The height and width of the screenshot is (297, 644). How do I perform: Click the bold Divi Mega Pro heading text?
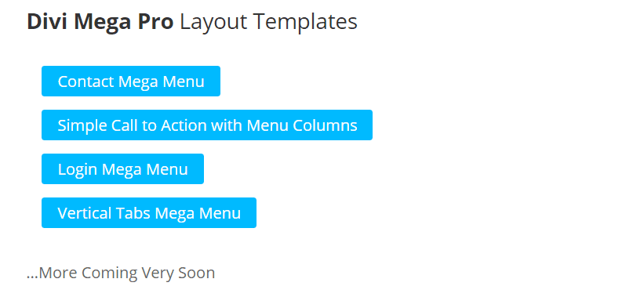pos(100,23)
